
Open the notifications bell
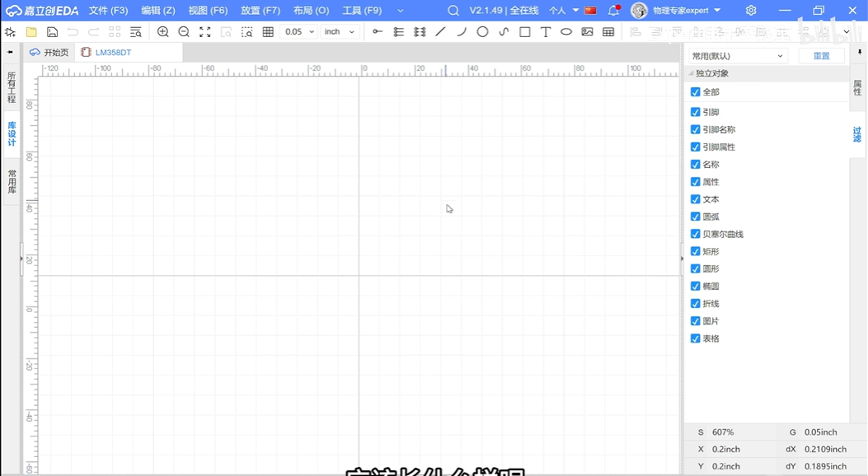tap(613, 11)
